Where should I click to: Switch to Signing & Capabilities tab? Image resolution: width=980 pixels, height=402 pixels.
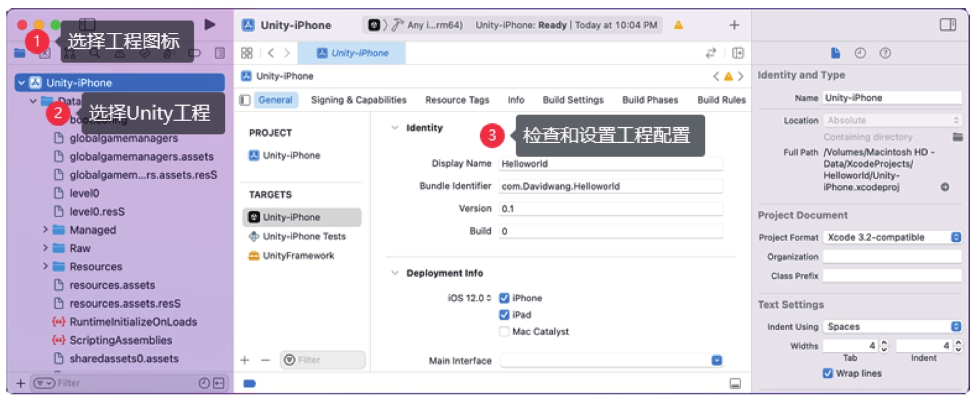coord(359,100)
